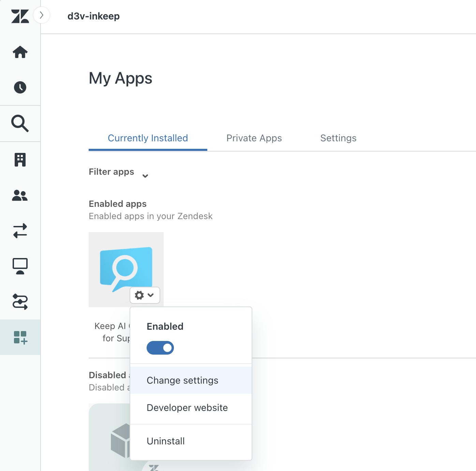Click the gear dropdown on the app tile
Image resolution: width=476 pixels, height=471 pixels.
(145, 295)
